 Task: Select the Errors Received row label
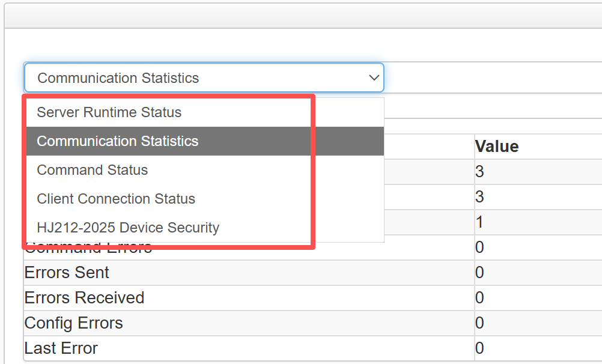(85, 298)
